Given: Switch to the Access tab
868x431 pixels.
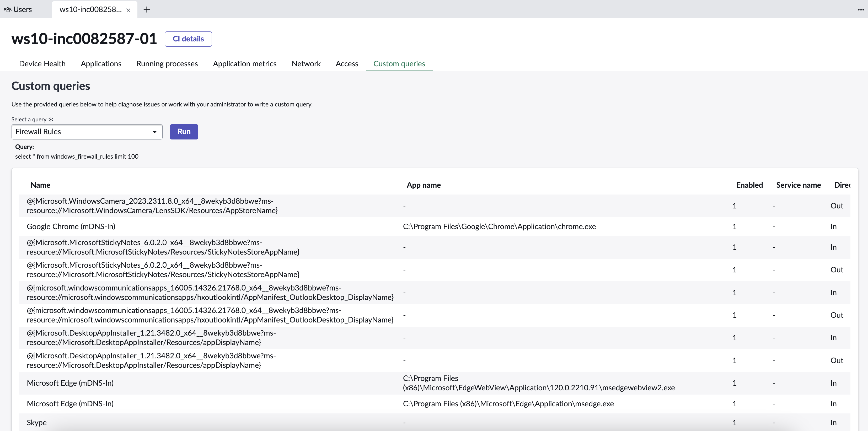Looking at the screenshot, I should point(347,64).
